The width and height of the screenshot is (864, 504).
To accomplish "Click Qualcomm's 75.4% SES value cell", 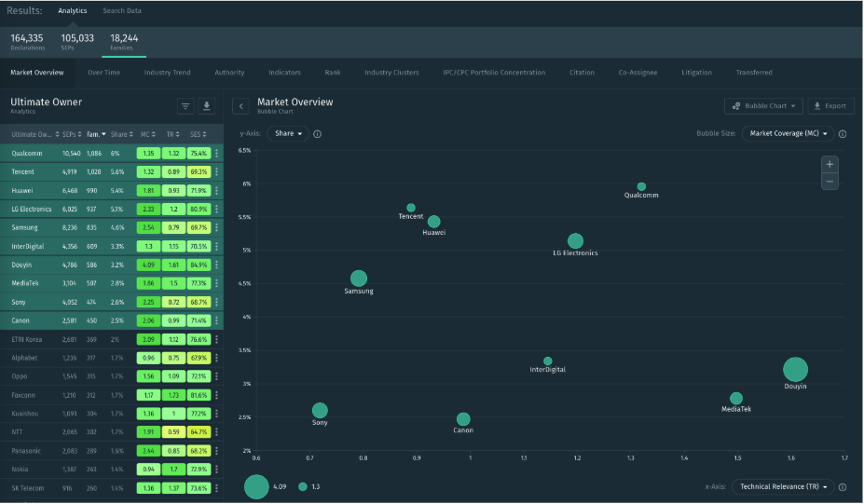I will [199, 153].
